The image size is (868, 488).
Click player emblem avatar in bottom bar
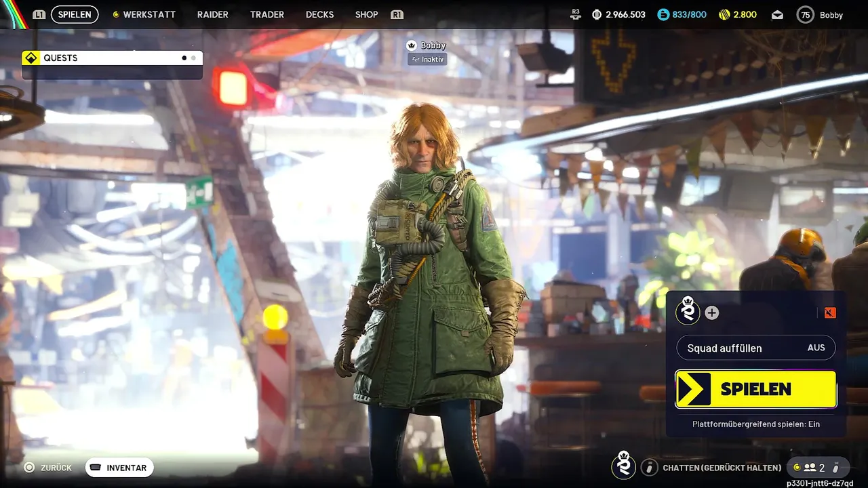[624, 465]
